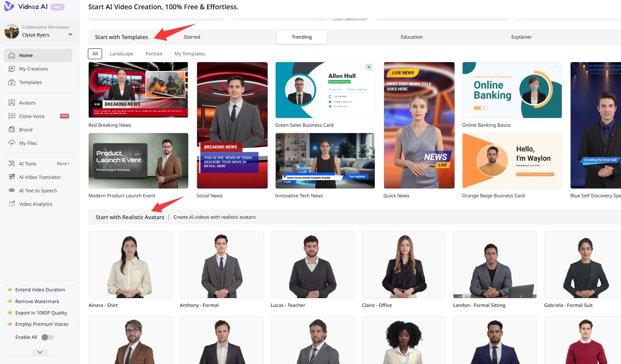Click the Remove Watermark link
Screen dimensions: 621x364
pos(36,301)
